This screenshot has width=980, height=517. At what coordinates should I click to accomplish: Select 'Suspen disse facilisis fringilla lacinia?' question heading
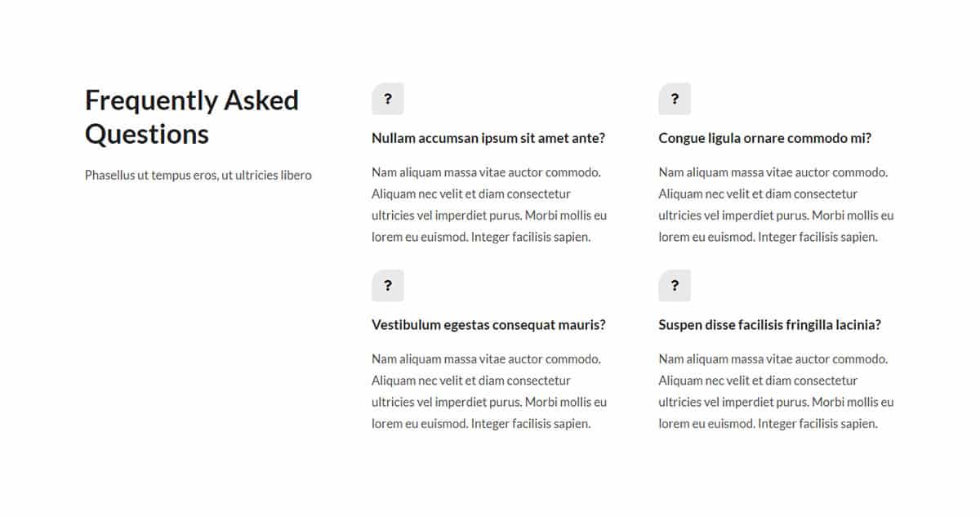[x=770, y=324]
